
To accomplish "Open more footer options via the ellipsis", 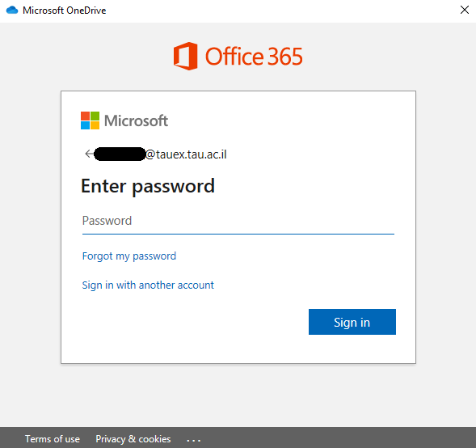I will coord(193,439).
